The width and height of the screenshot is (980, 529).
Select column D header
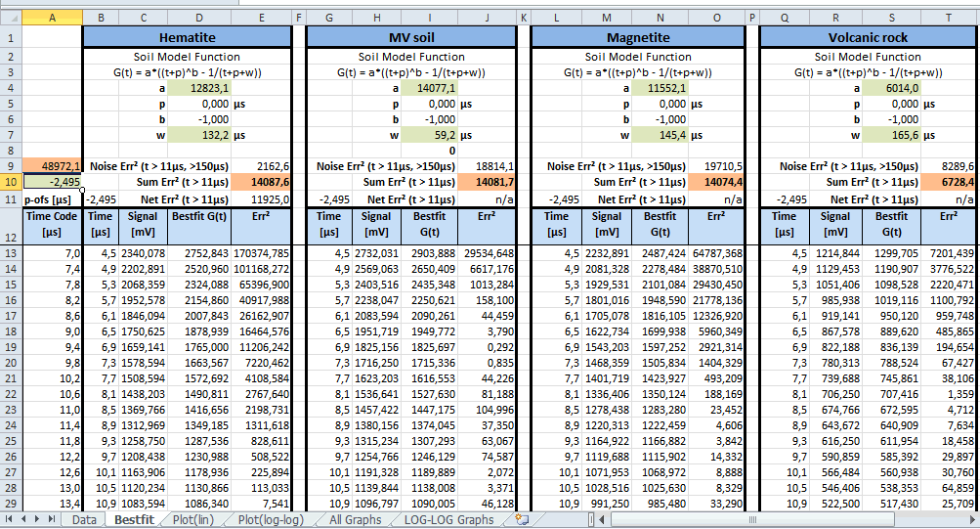198,19
